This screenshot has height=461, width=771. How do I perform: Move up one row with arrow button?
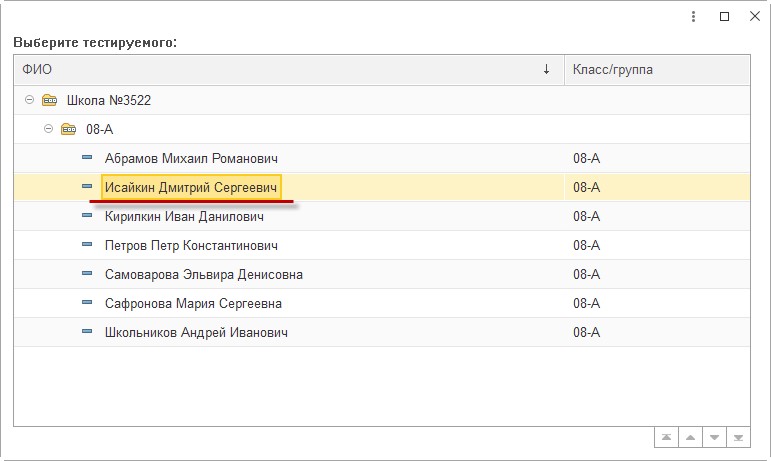(690, 437)
